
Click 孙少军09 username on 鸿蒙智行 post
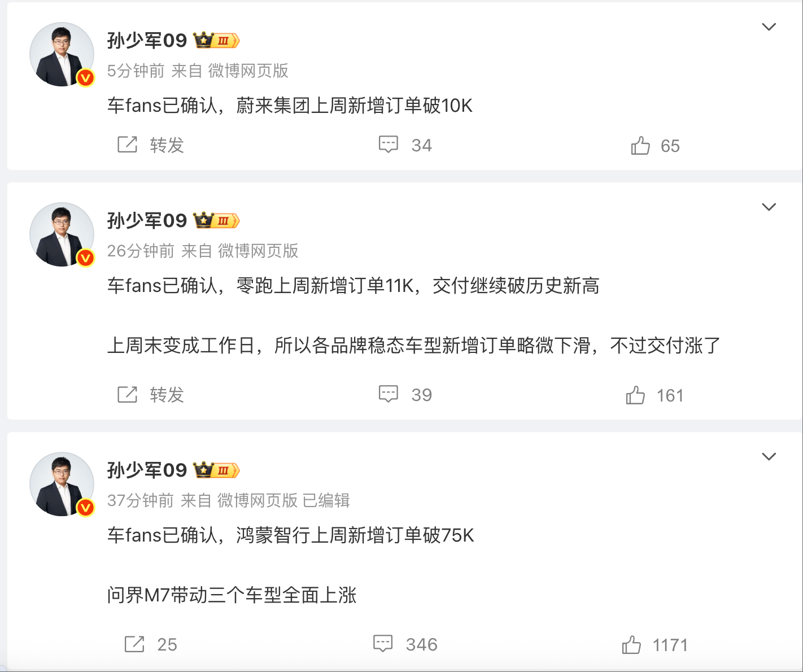[147, 470]
